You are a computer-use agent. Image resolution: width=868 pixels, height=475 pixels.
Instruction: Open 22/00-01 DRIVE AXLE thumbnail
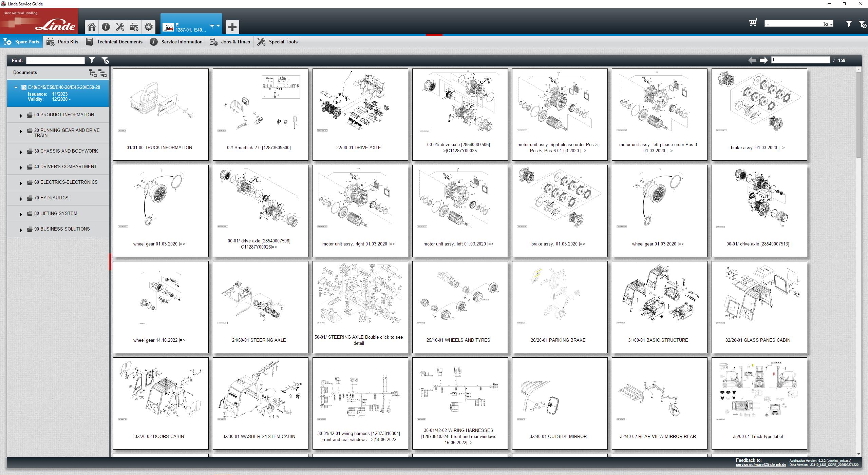tap(360, 114)
